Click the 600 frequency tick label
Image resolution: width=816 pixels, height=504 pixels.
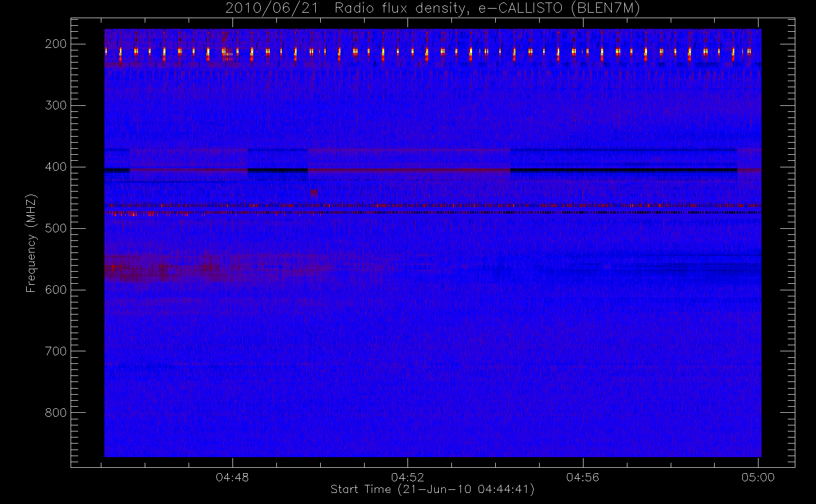tap(56, 290)
